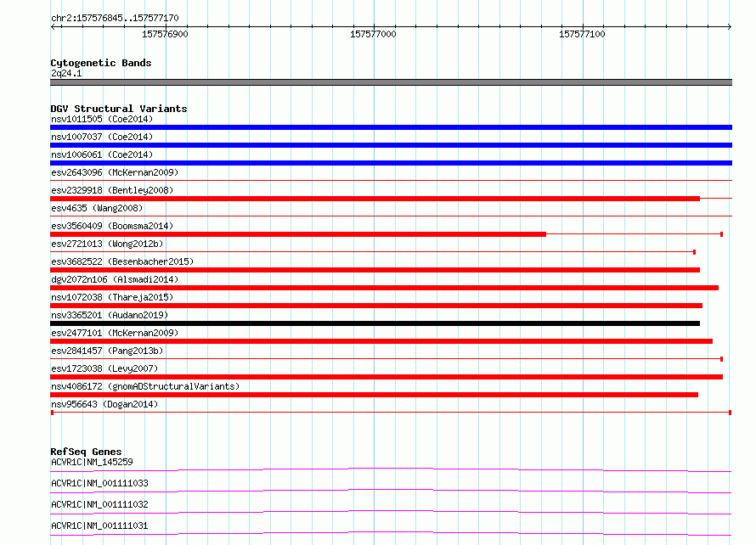The image size is (756, 545).
Task: Open variant esv2643096 (McKernan2009) label
Action: [x=115, y=172]
